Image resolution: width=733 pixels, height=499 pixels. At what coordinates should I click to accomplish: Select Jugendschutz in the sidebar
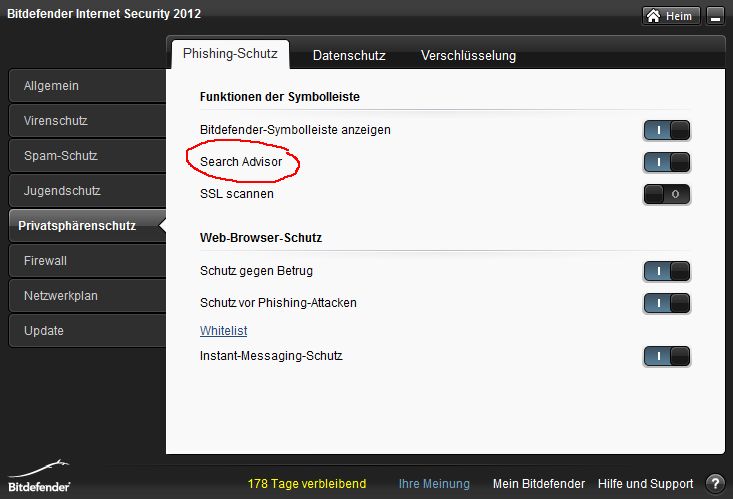point(87,191)
